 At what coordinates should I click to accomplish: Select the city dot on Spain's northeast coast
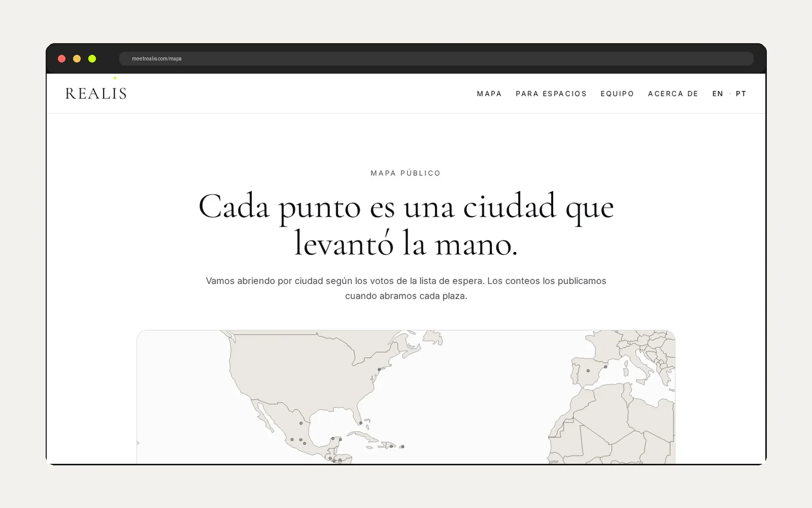pyautogui.click(x=606, y=367)
